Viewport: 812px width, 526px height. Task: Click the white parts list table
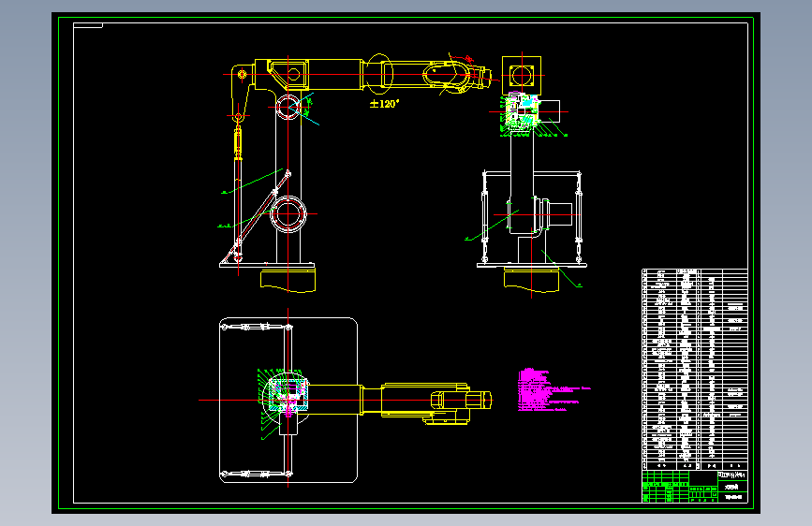click(x=694, y=369)
